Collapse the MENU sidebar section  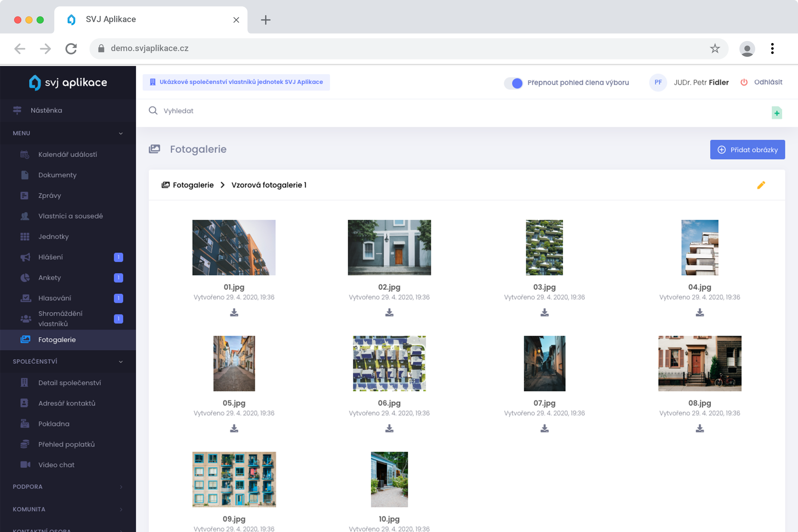click(x=121, y=133)
